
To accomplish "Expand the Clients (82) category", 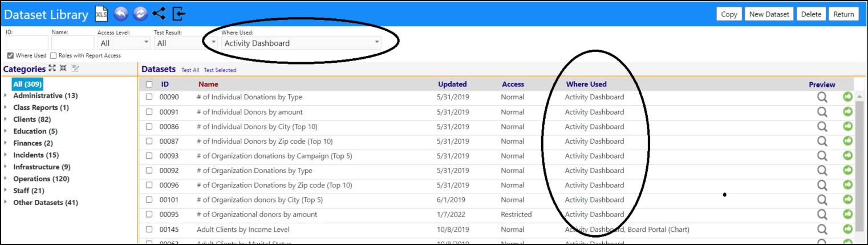I will point(6,119).
